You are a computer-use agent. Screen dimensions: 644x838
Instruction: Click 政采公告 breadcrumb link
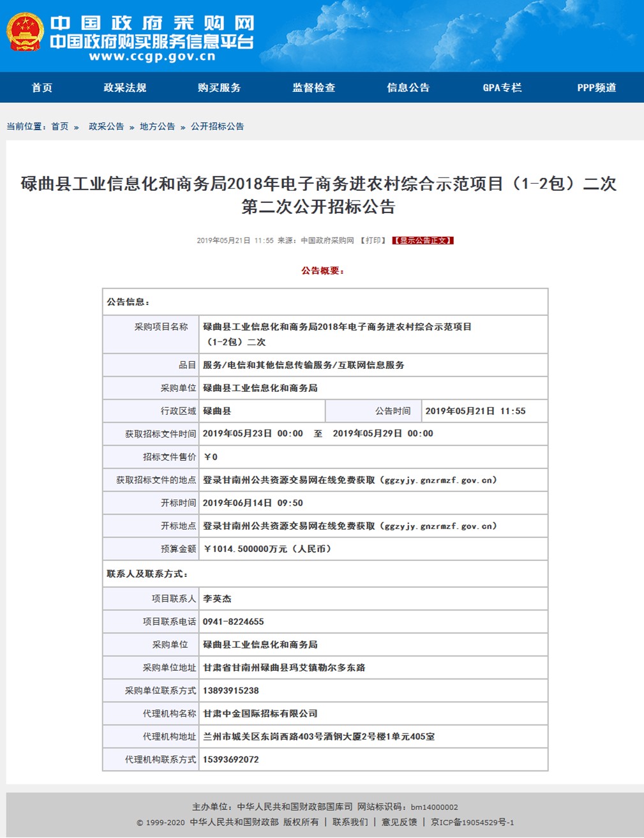click(107, 126)
